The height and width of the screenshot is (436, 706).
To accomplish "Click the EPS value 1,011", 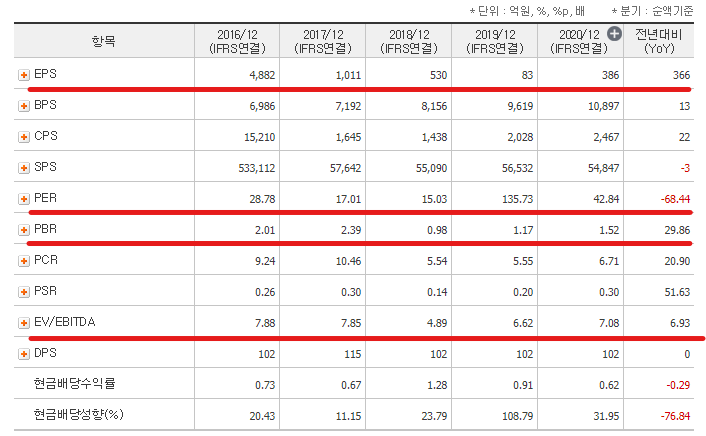I will [x=348, y=75].
